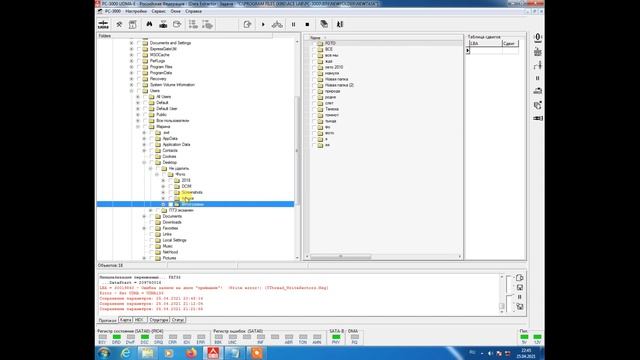Collapse the Users tree node

(x=131, y=91)
